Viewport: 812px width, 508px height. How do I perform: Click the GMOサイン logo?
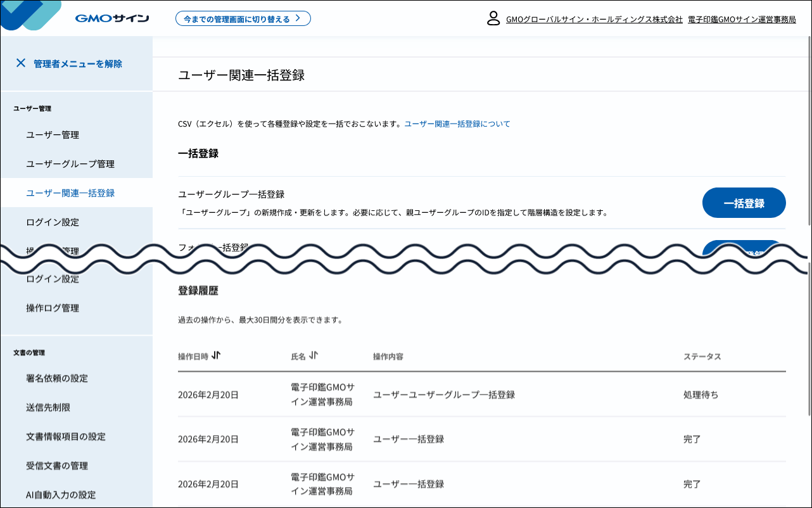(111, 18)
